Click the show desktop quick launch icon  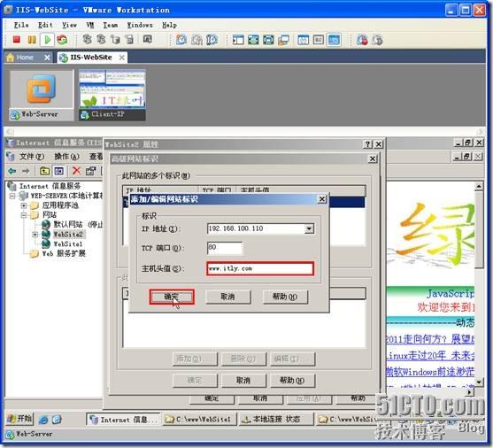(57, 420)
